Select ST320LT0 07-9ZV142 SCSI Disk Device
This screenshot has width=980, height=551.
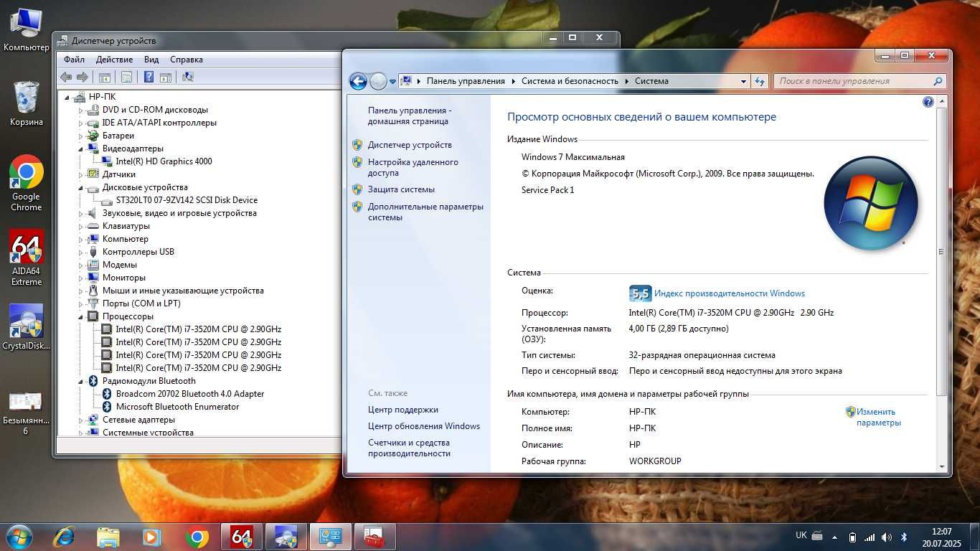(x=187, y=200)
